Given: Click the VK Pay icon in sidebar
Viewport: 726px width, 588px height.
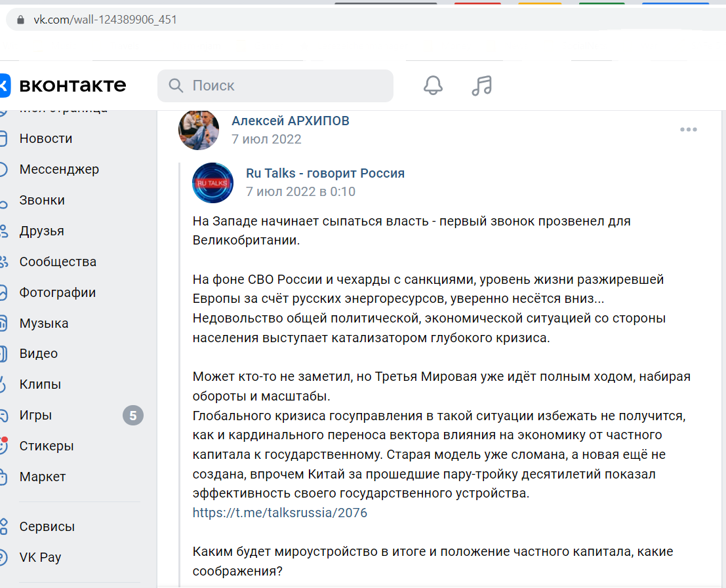Looking at the screenshot, I should coord(3,557).
